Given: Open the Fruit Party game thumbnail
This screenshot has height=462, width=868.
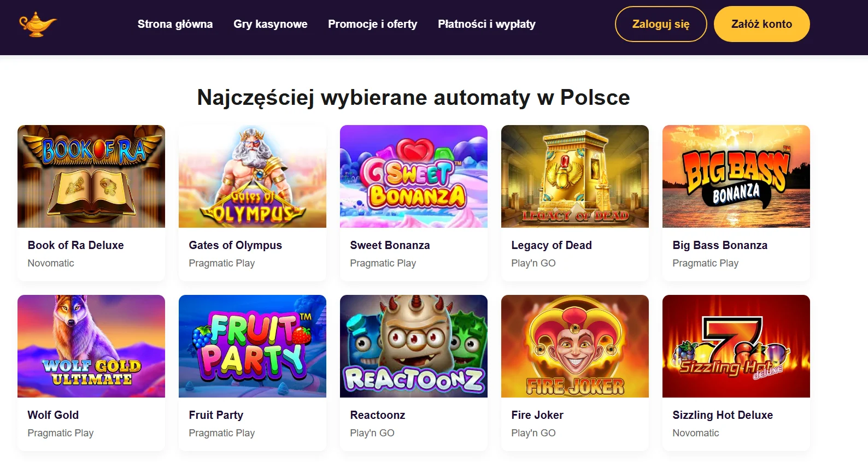Looking at the screenshot, I should click(252, 346).
